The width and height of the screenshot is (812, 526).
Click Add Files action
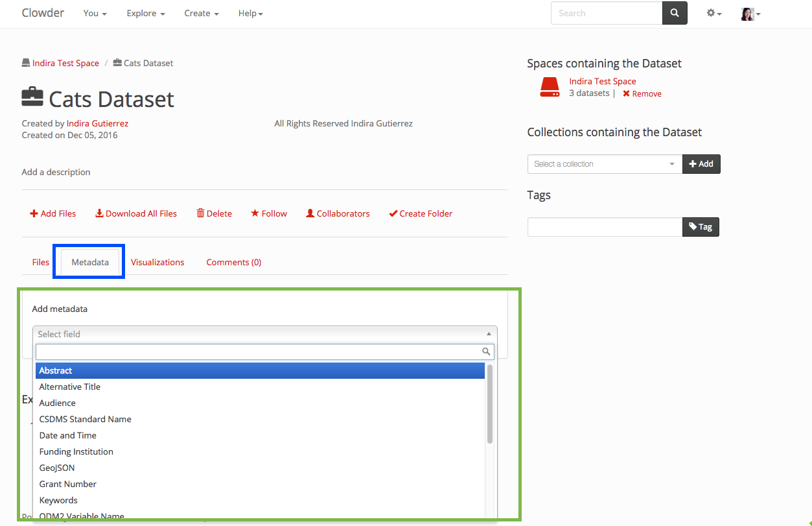coord(52,213)
